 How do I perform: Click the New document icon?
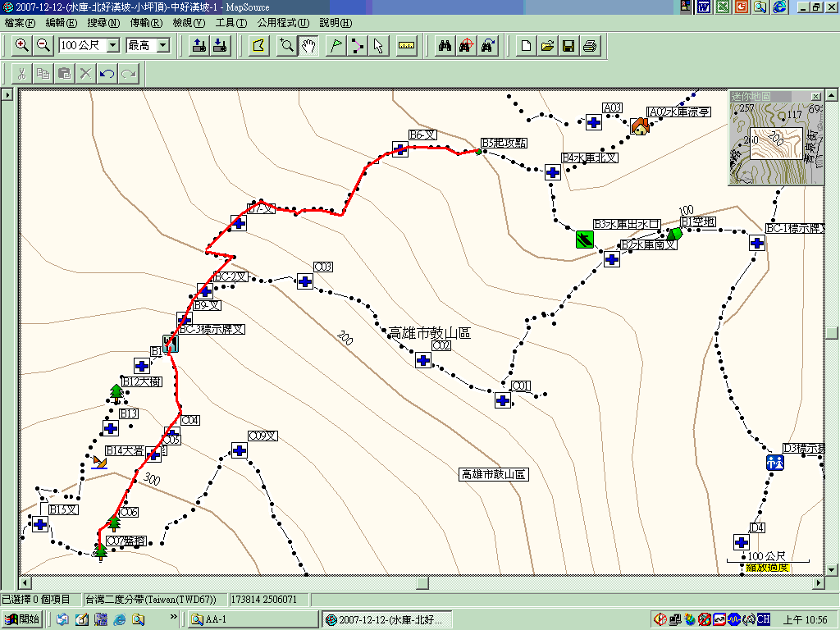[526, 46]
